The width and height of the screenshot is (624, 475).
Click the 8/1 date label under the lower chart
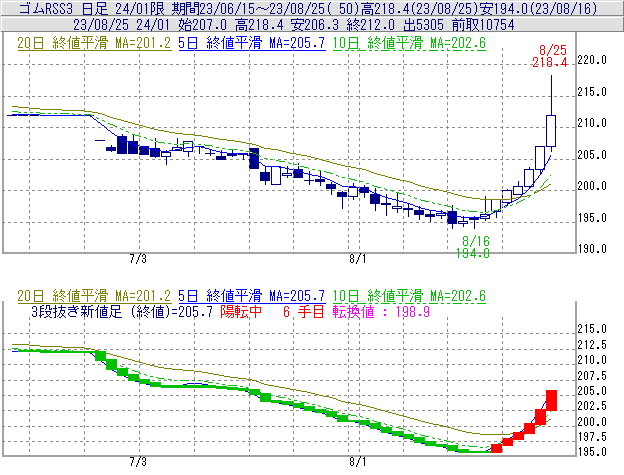tap(358, 462)
